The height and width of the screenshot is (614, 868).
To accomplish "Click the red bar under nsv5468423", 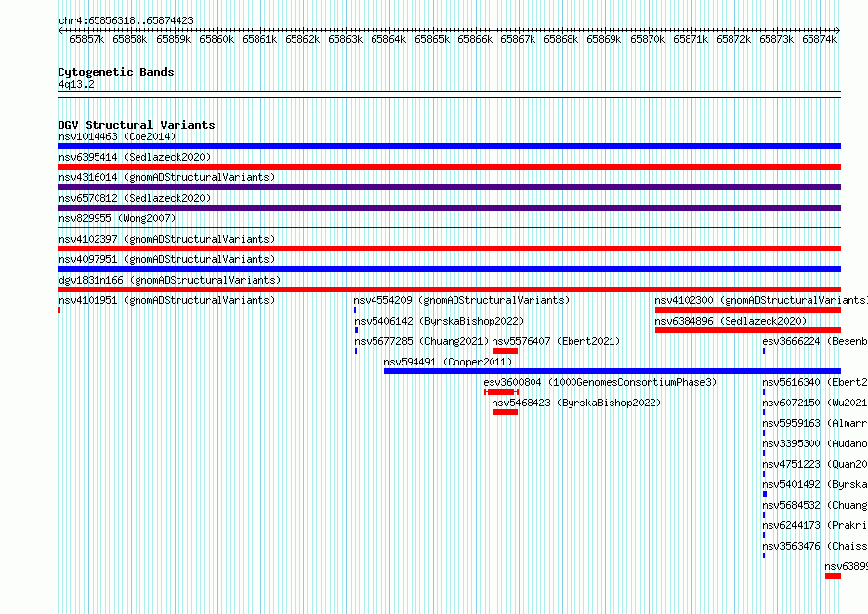I will click(505, 412).
